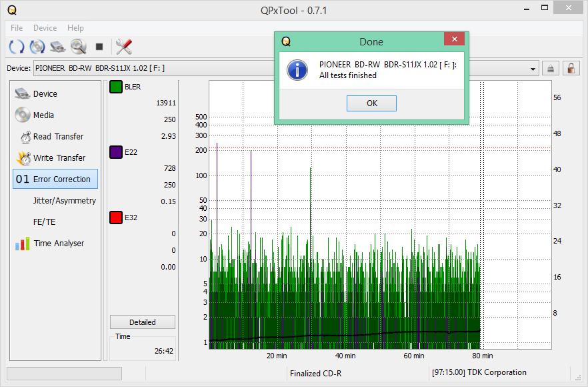Click the purple E22 color swatch

pyautogui.click(x=116, y=152)
